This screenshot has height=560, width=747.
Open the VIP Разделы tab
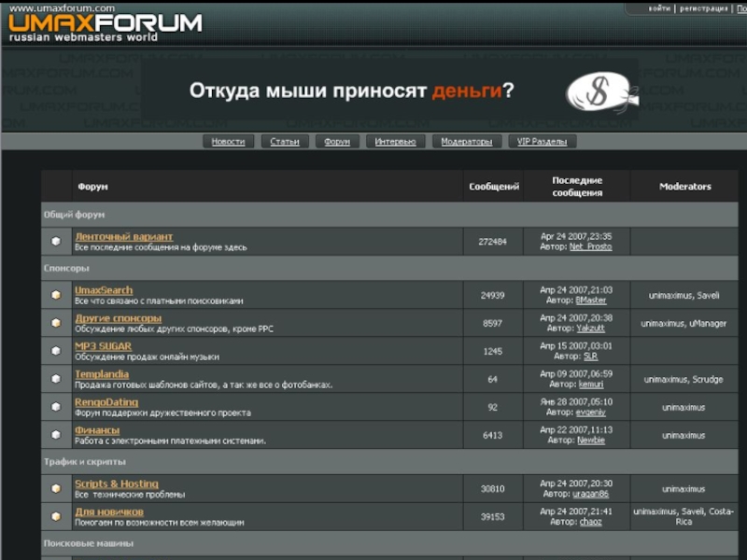[542, 142]
